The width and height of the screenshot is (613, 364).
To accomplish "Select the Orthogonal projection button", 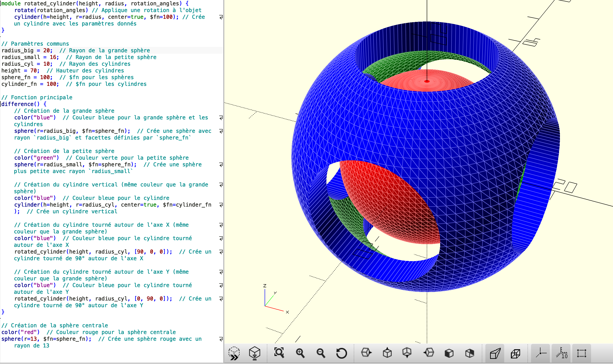I will [x=516, y=353].
